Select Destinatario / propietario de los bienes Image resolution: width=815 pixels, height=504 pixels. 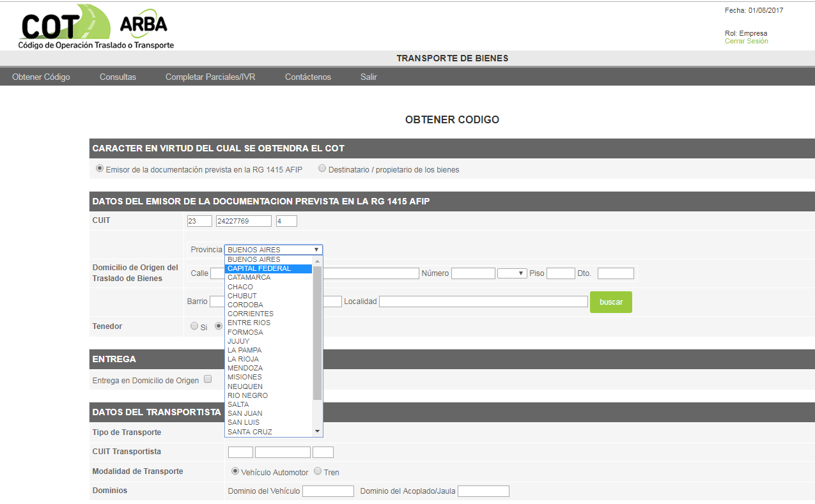[322, 169]
